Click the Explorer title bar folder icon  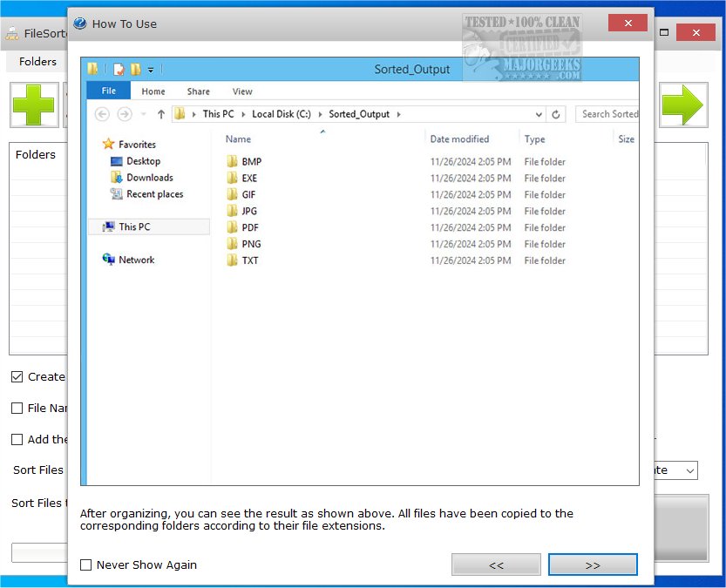click(x=92, y=69)
